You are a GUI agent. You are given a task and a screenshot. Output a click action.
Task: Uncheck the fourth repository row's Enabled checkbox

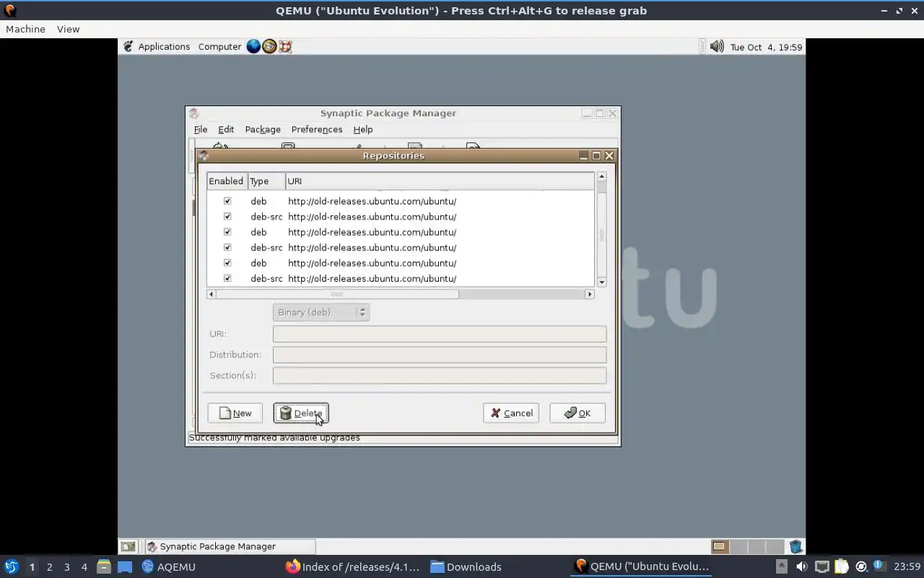(227, 247)
